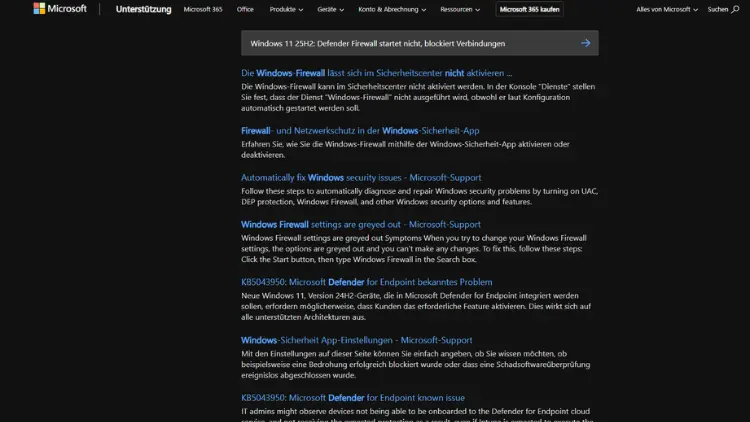750x422 pixels.
Task: Open 'Automatically fix Windows security issues' result
Action: pyautogui.click(x=361, y=177)
